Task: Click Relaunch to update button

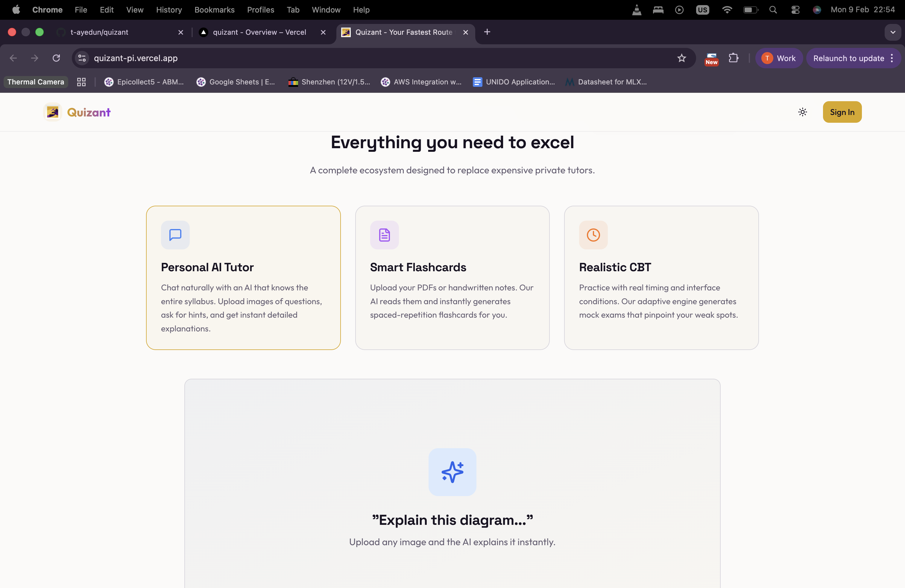Action: [848, 58]
